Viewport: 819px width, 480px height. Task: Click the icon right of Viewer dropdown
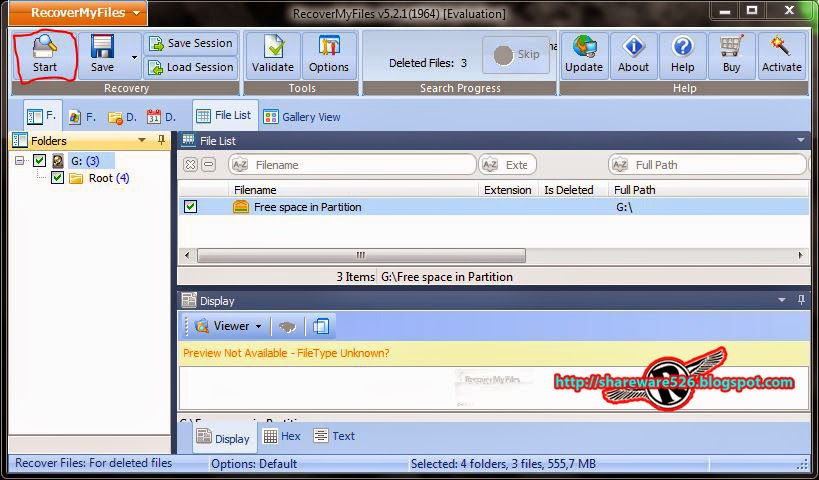tap(287, 326)
